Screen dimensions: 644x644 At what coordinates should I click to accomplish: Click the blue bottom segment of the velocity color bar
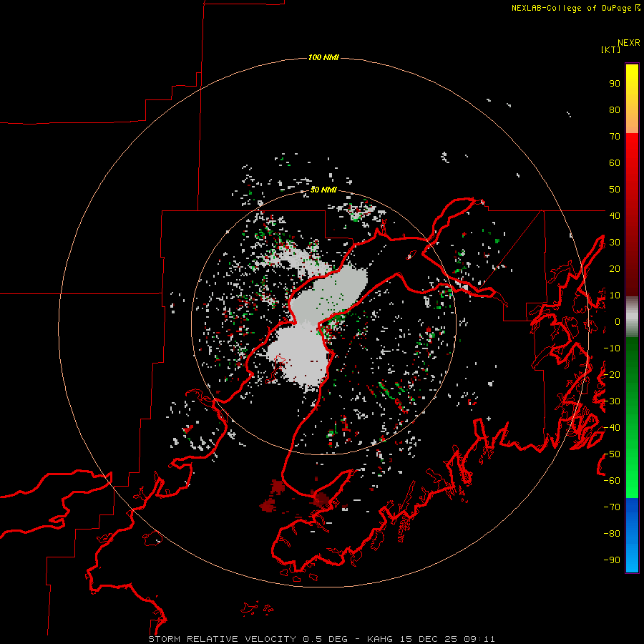pos(632,535)
